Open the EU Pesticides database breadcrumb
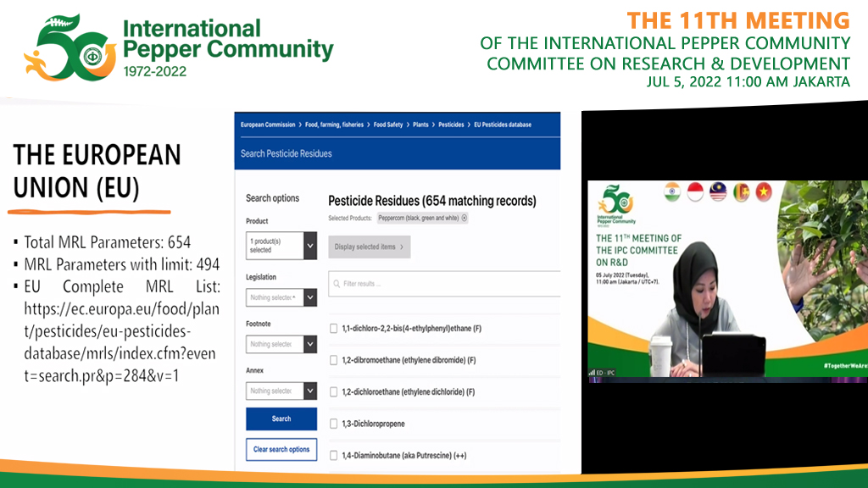Image resolution: width=868 pixels, height=488 pixels. 503,125
